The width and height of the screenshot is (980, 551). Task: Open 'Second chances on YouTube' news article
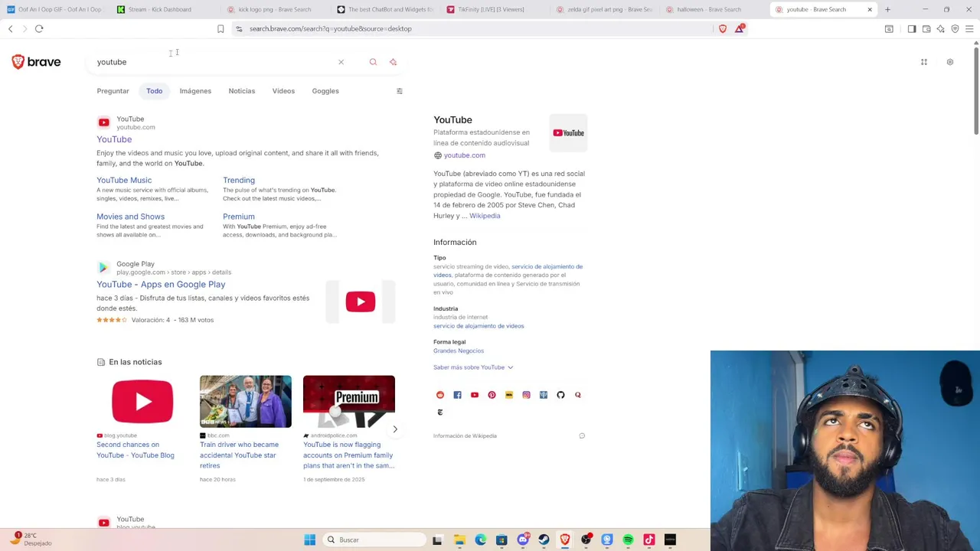tap(136, 450)
